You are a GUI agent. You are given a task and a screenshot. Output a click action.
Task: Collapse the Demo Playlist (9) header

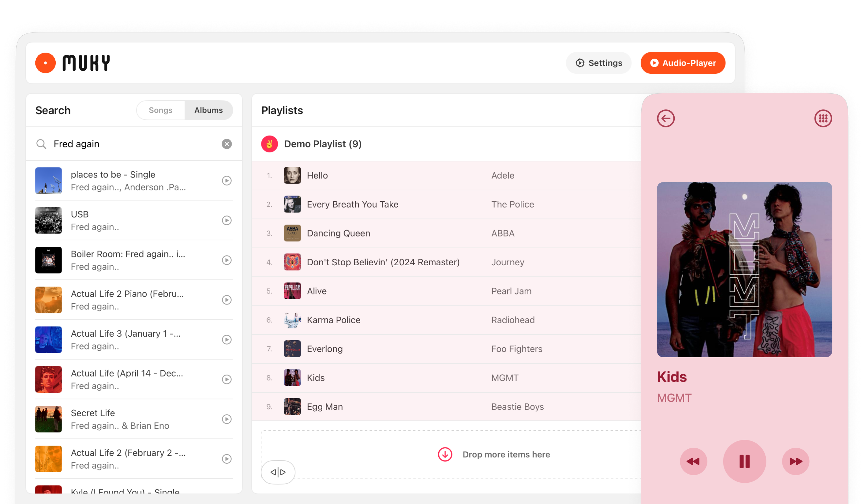tap(446, 144)
